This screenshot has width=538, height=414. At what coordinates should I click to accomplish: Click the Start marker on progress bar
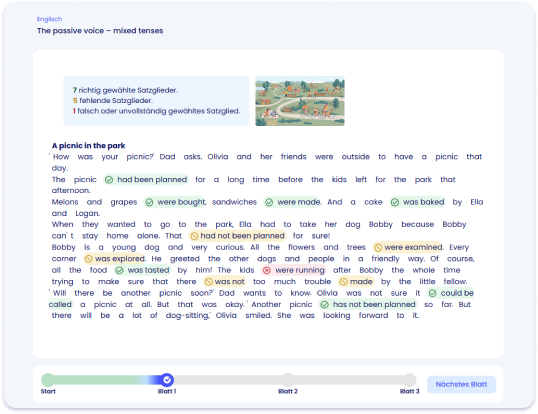point(48,380)
